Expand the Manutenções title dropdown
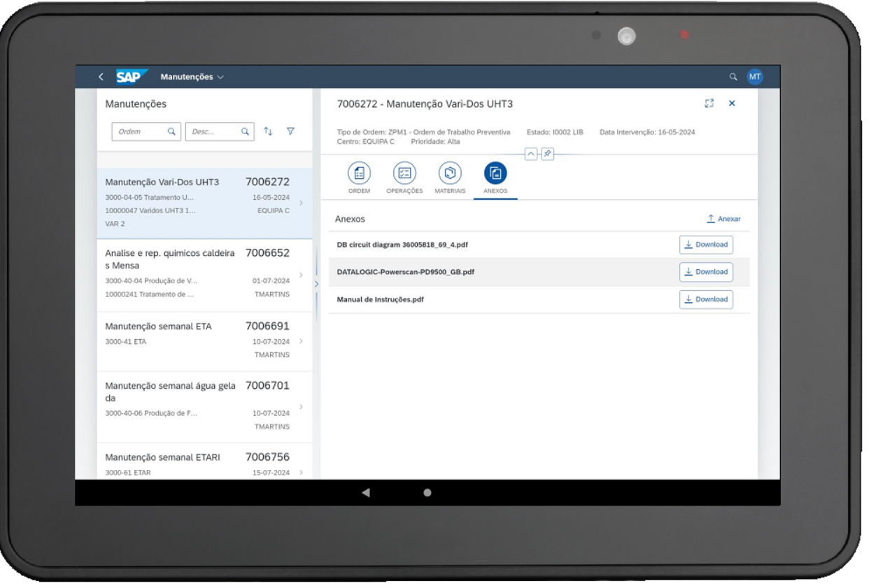Image resolution: width=871 pixels, height=588 pixels. click(x=192, y=77)
